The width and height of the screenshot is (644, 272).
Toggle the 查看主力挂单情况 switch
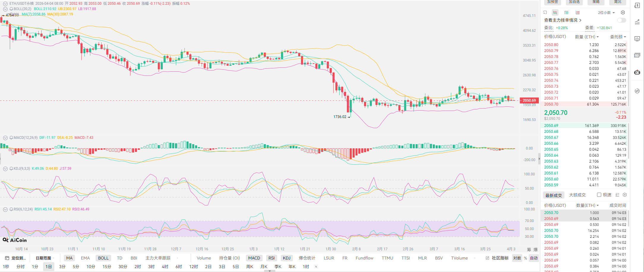[621, 20]
